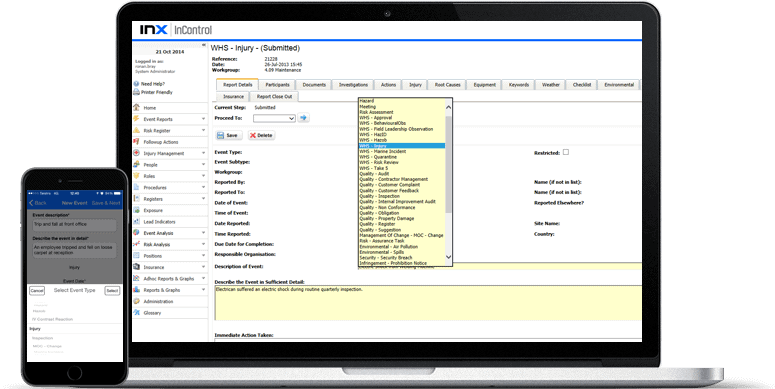Expand the Risk Register menu arrow
This screenshot has width=775, height=389.
(x=204, y=130)
